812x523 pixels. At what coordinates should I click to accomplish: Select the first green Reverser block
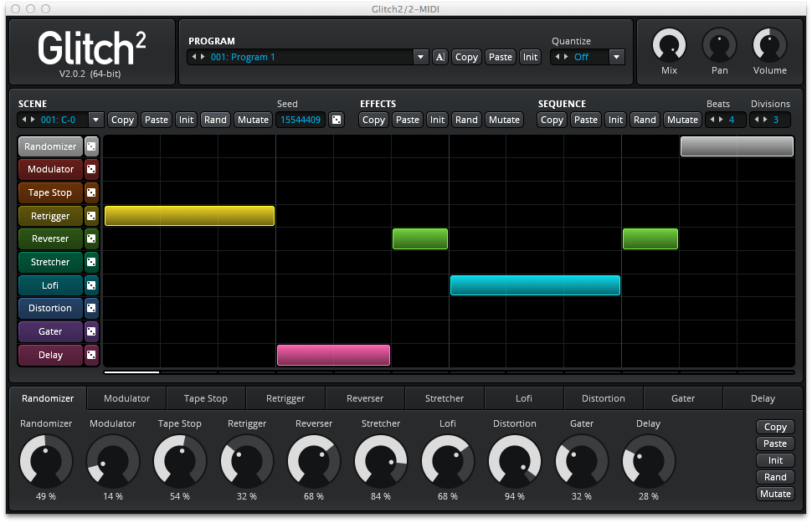[x=420, y=238]
